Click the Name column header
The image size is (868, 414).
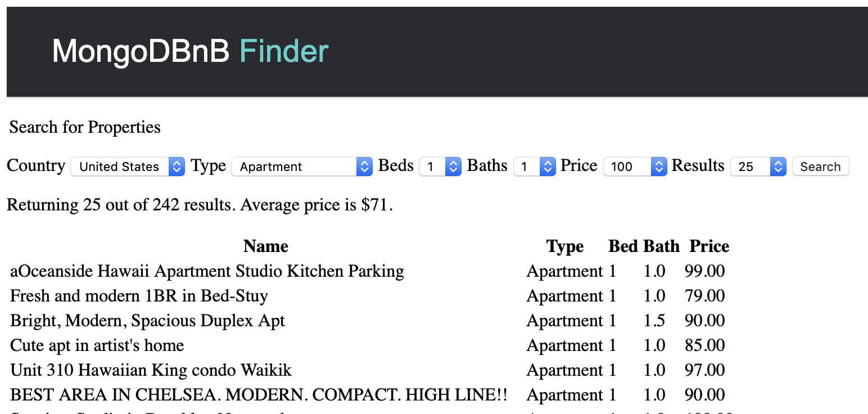click(x=266, y=246)
